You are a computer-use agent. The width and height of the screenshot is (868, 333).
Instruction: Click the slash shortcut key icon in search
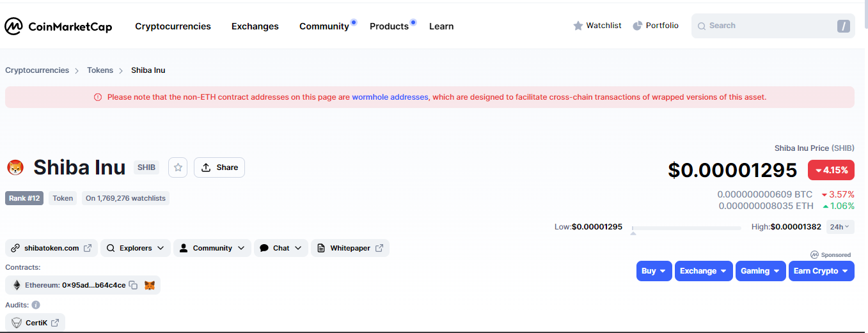[x=844, y=26]
